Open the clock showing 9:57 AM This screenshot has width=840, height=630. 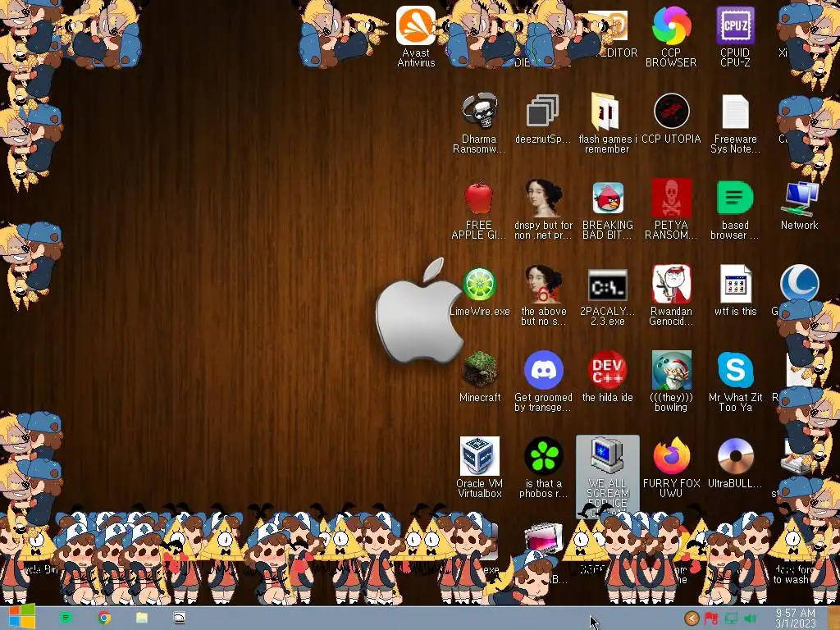click(x=795, y=619)
